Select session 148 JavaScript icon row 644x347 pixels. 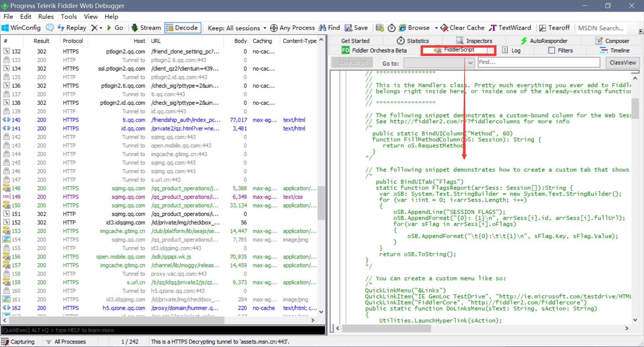(160, 188)
